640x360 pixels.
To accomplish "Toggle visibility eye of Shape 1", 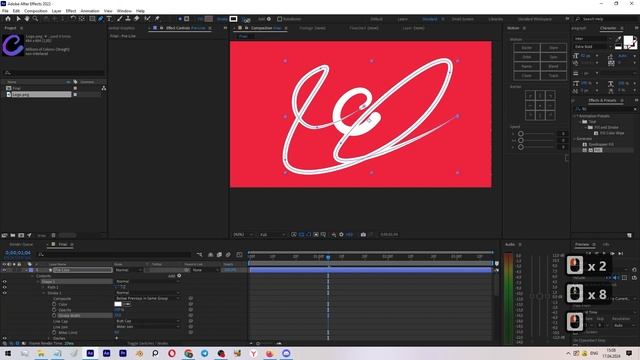I will (x=4, y=282).
